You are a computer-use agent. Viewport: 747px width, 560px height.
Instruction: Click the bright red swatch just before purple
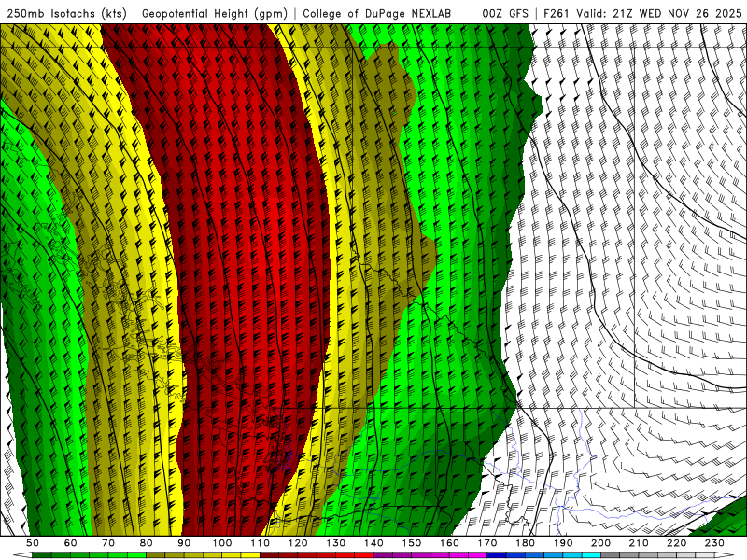pyautogui.click(x=364, y=555)
